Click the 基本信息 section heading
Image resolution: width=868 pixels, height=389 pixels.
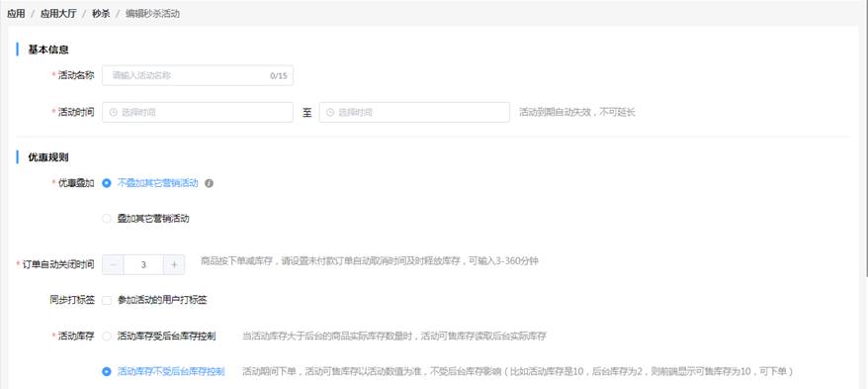[48, 49]
